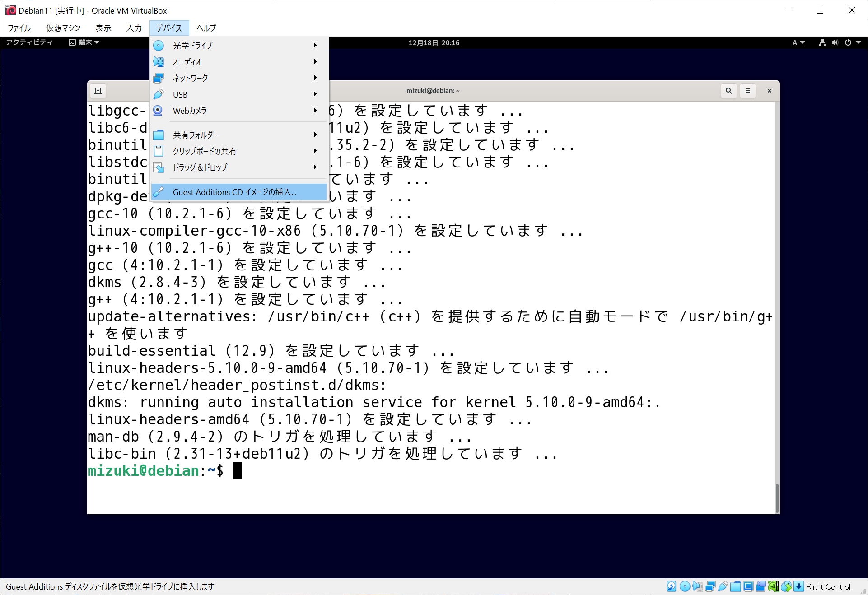Click the clipboard sharing (クリップボードの共有) icon

[159, 151]
